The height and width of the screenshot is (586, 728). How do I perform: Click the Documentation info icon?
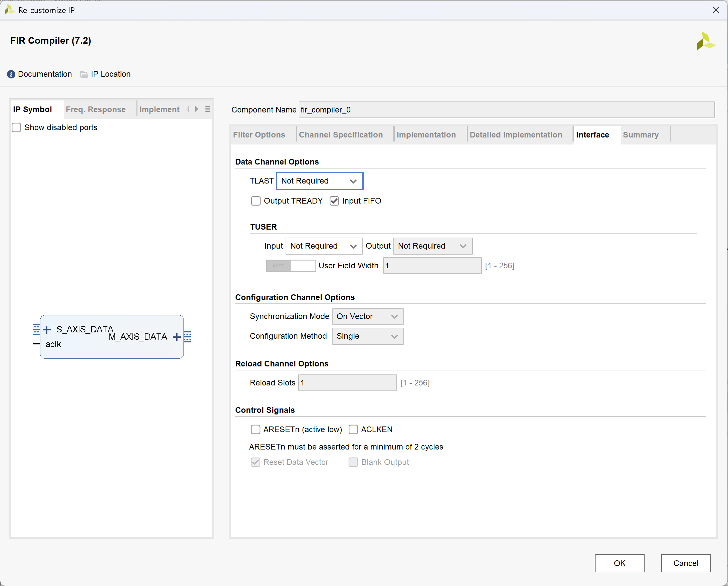point(11,74)
